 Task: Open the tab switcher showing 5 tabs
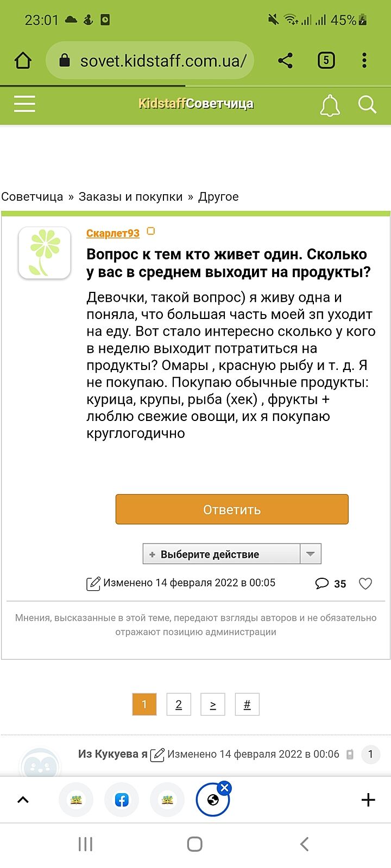(326, 60)
